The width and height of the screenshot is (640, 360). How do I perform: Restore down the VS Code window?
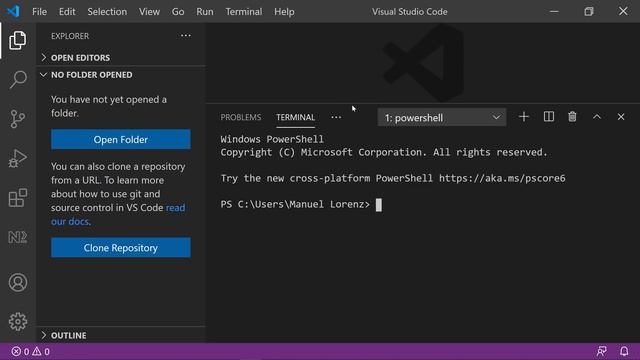point(589,11)
